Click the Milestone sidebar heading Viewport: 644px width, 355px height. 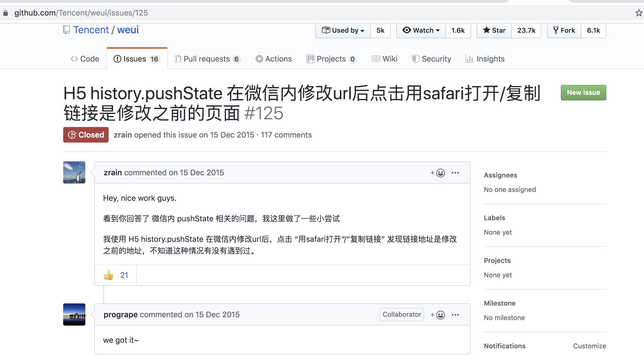coord(500,303)
